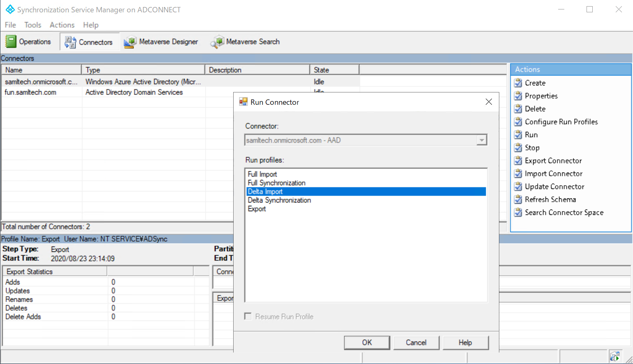This screenshot has height=364, width=633.
Task: Toggle the Resume Run Profile checkbox
Action: point(248,316)
